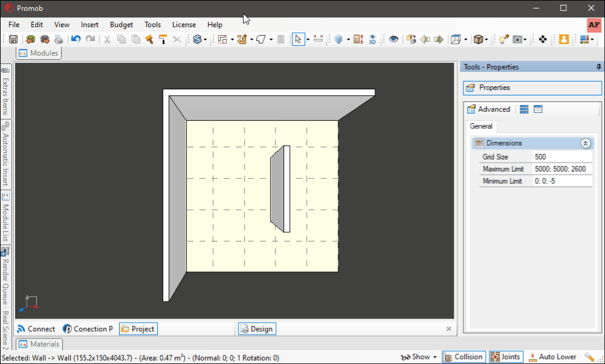This screenshot has height=364, width=605.
Task: Select the paint roller tool
Action: point(163,39)
